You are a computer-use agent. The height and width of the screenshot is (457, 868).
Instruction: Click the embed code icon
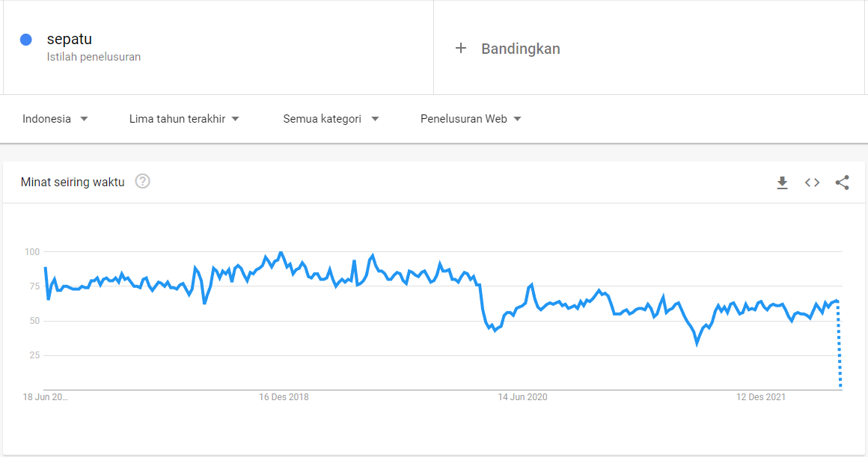click(x=812, y=183)
